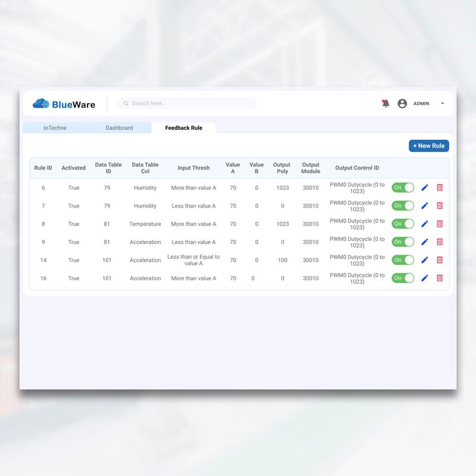
Task: Click the BlueWare cloud logo
Action: click(41, 104)
